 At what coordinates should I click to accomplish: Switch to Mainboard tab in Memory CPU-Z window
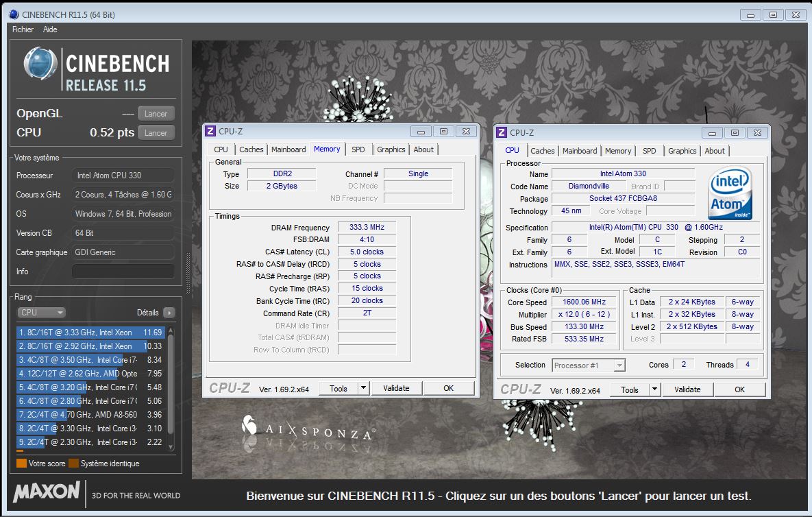288,149
